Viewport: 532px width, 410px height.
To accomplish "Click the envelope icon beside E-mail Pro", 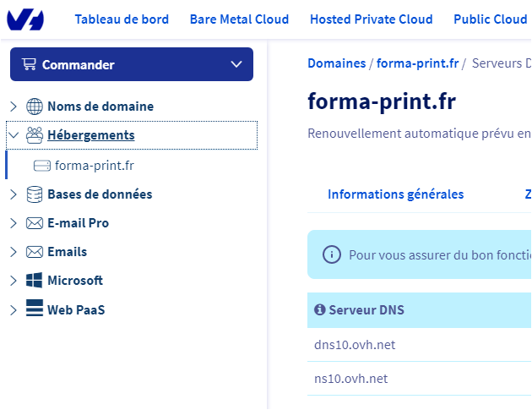I will click(35, 223).
